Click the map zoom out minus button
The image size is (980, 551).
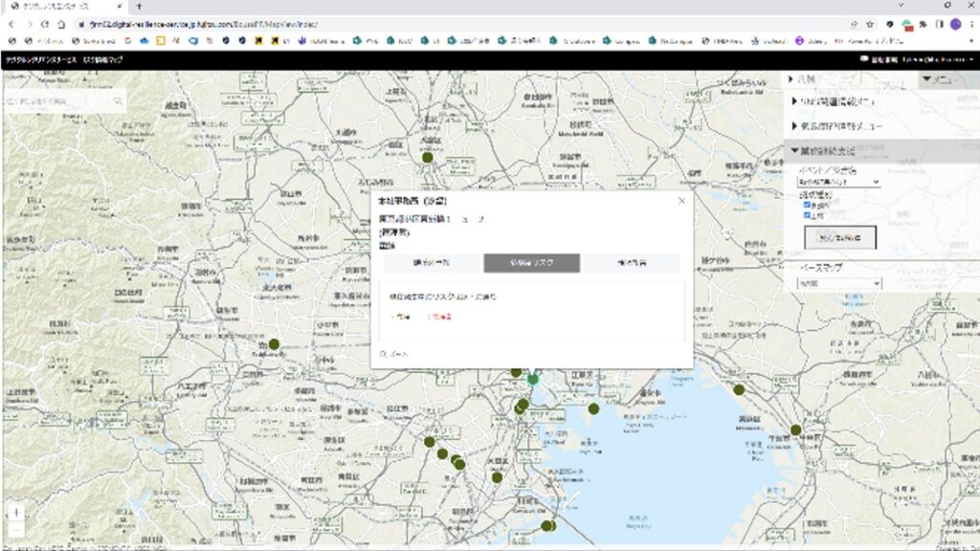coord(16,529)
